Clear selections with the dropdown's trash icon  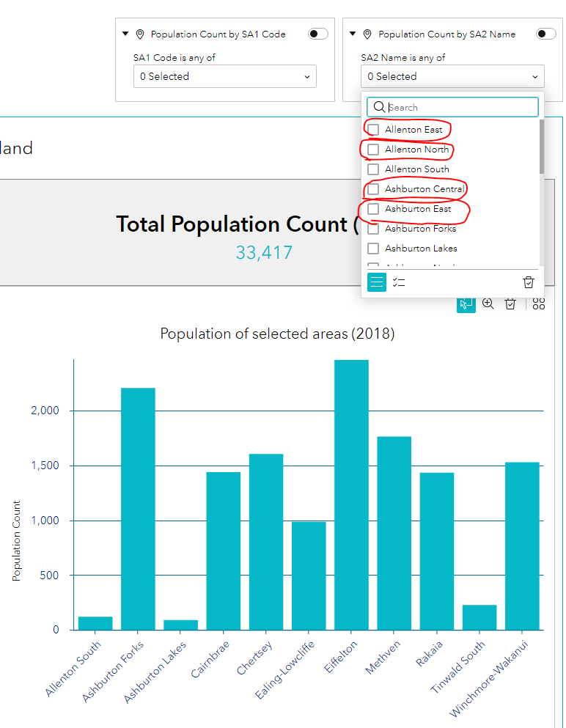tap(529, 282)
